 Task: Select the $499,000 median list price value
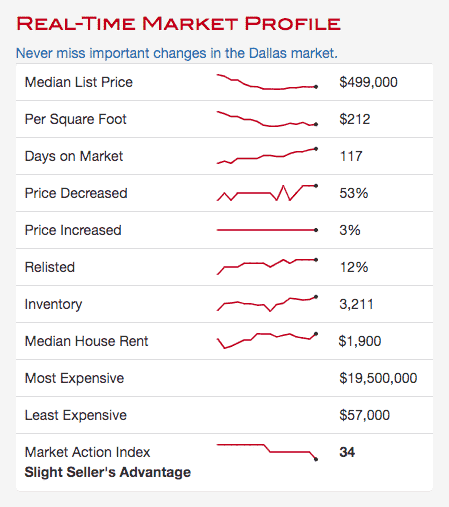click(368, 82)
